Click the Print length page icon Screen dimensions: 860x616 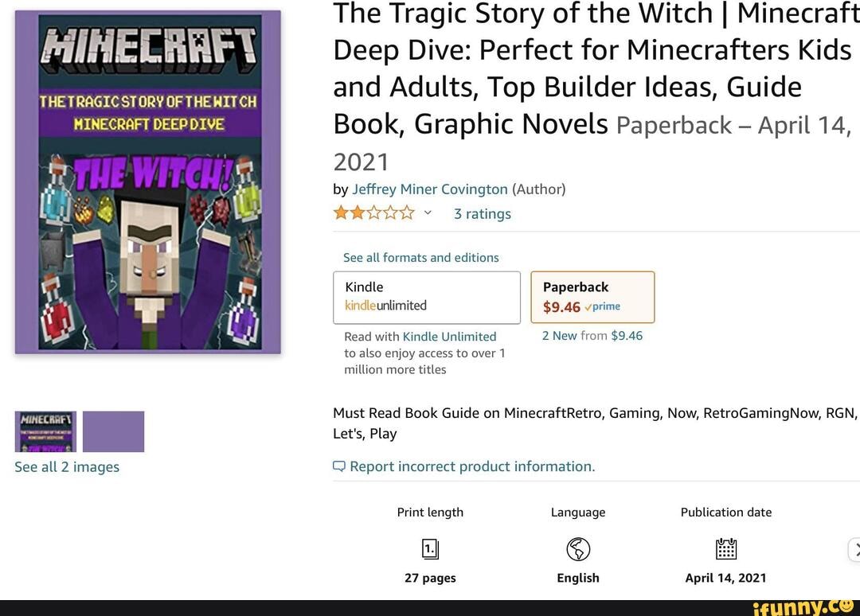pyautogui.click(x=430, y=548)
